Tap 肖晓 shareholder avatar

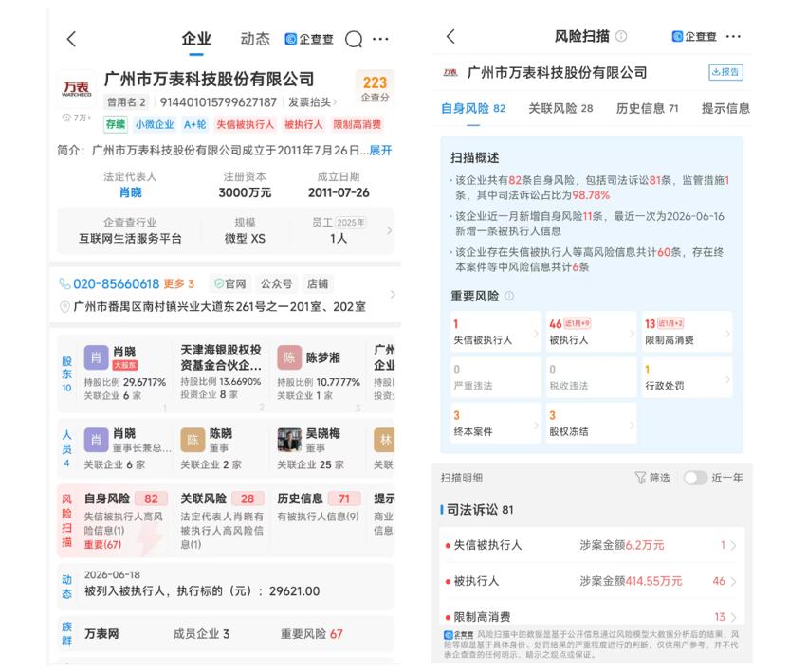(x=96, y=357)
